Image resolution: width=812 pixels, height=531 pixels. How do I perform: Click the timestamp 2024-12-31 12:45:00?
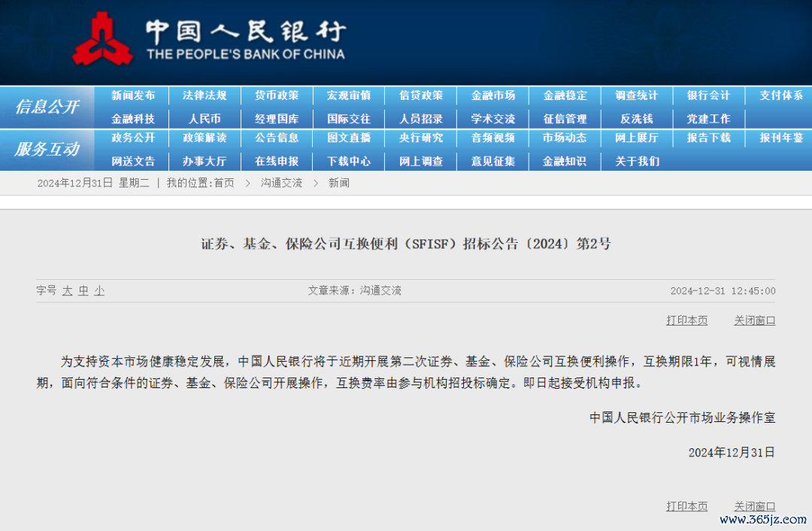723,291
